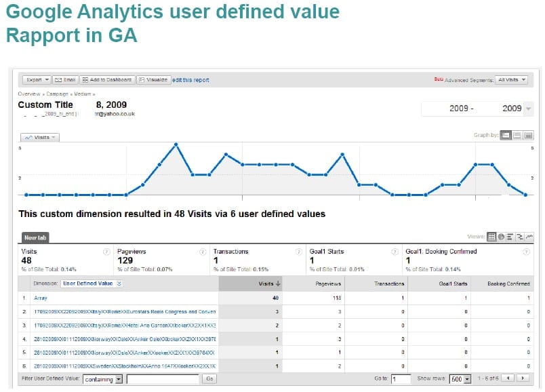Show help for Goal1 Booking Confirmed
Viewport: 545px width, 392px height.
(526, 252)
